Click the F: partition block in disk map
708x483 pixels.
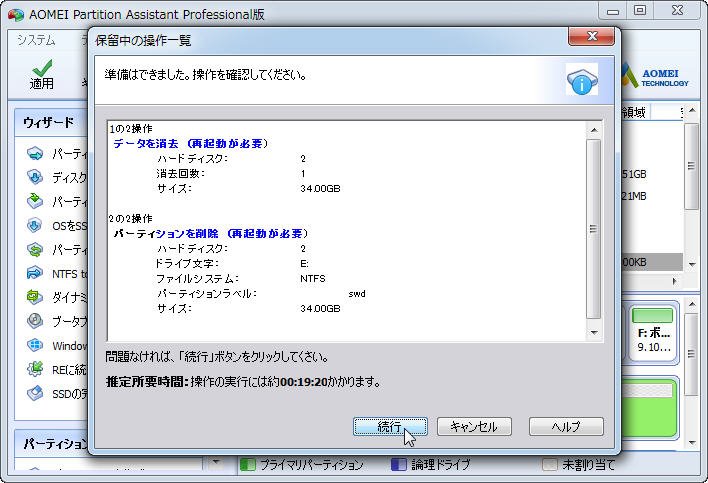(x=653, y=333)
